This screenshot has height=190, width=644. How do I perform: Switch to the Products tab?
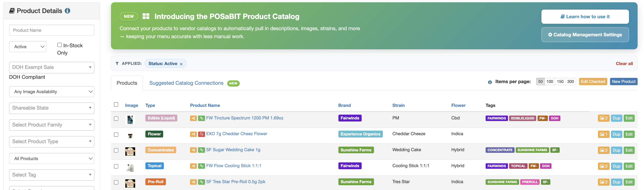coord(127,83)
